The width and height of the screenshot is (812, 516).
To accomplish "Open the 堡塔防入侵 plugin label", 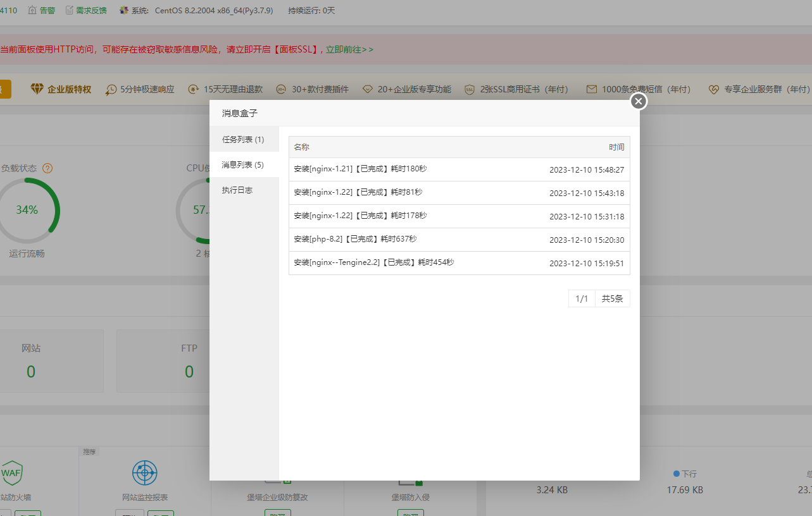I will pos(410,498).
